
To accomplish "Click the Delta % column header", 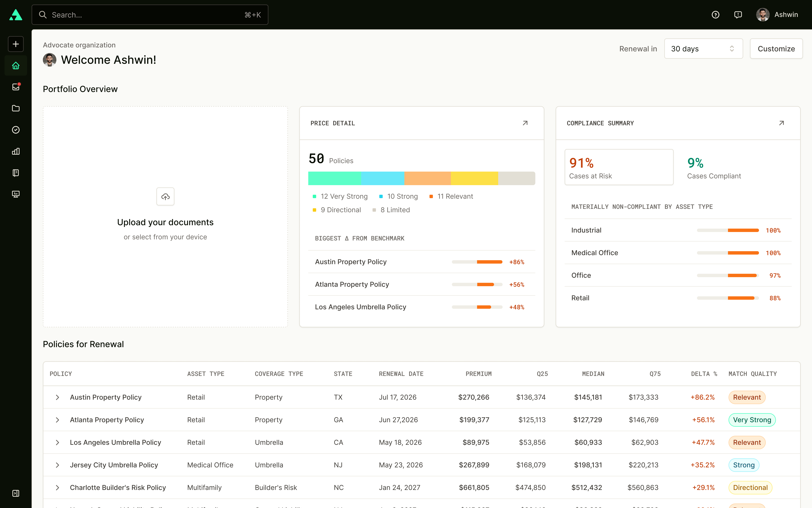I will (704, 374).
